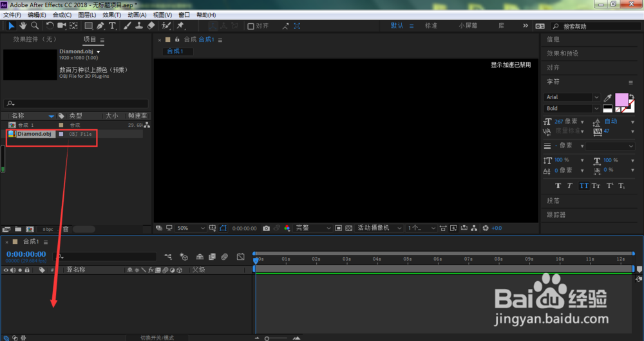This screenshot has width=644, height=341.
Task: Click the 0:00:00:00 timeline timecode
Action: pos(26,254)
